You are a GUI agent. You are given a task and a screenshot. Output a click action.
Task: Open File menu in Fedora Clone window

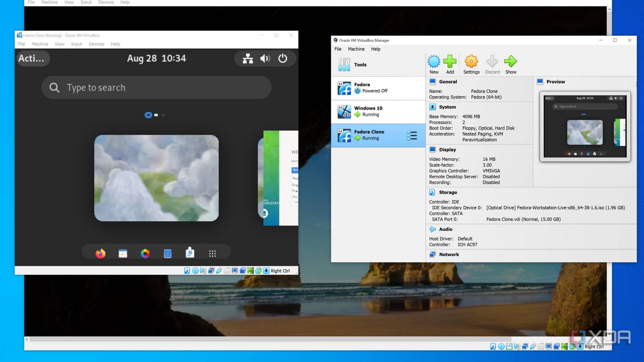(21, 44)
